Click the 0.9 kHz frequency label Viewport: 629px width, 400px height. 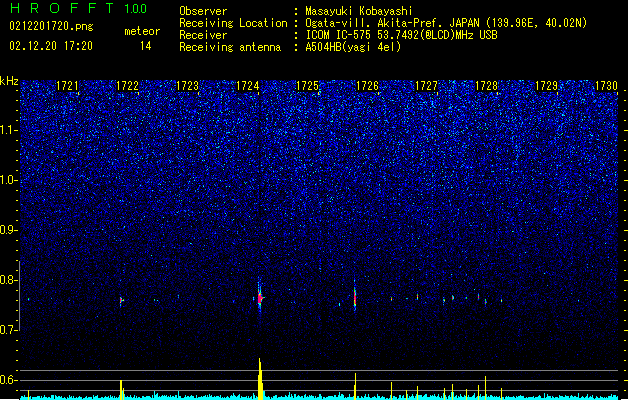pos(9,230)
